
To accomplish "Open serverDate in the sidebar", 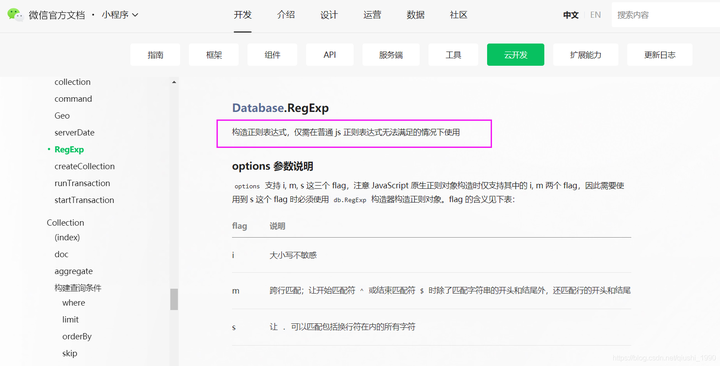I will click(x=74, y=133).
